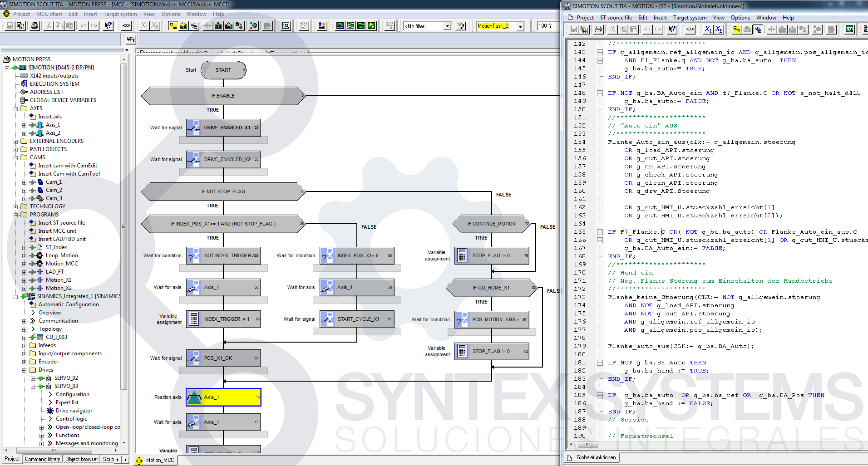The width and height of the screenshot is (868, 466).
Task: Click Print icon in MCC window toolbar
Action: point(35,26)
